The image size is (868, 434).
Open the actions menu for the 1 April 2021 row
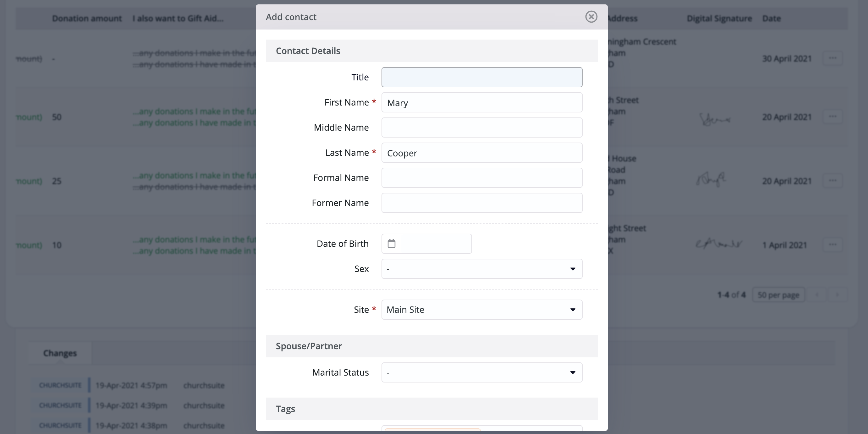pyautogui.click(x=832, y=245)
